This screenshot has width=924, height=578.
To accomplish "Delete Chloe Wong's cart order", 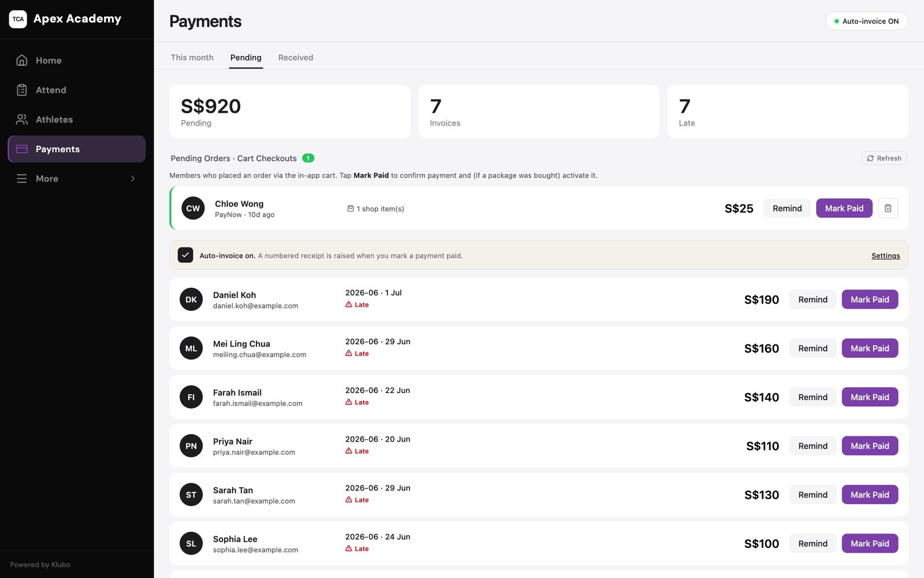I will pos(888,208).
